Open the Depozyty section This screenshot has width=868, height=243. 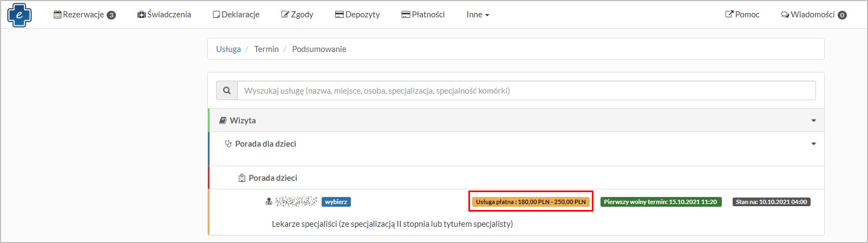pos(357,15)
